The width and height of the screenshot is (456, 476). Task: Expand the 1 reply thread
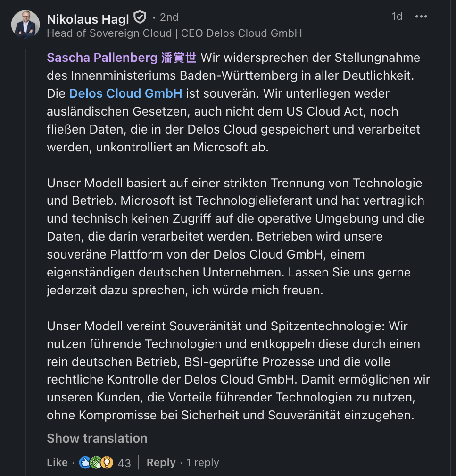[202, 463]
